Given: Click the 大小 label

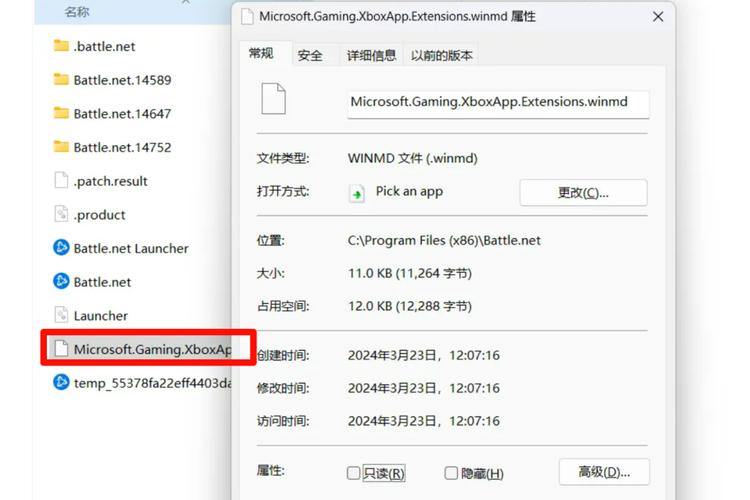Looking at the screenshot, I should point(271,273).
